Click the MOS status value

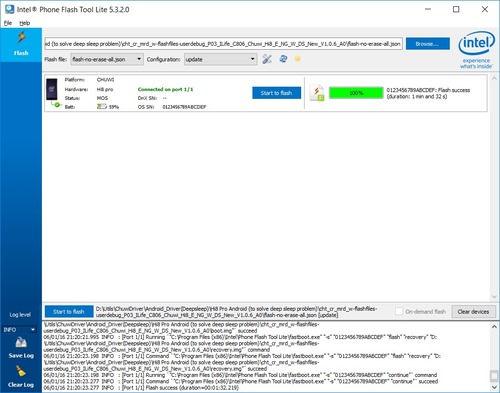pos(102,98)
